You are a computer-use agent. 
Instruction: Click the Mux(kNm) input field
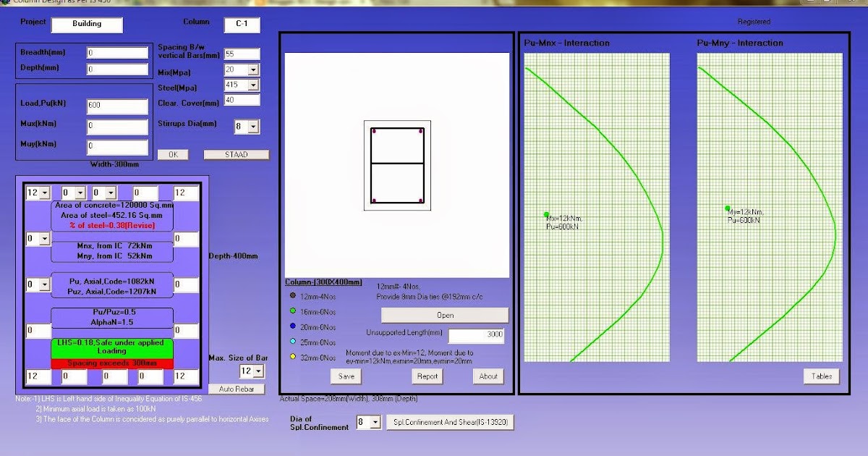click(117, 127)
